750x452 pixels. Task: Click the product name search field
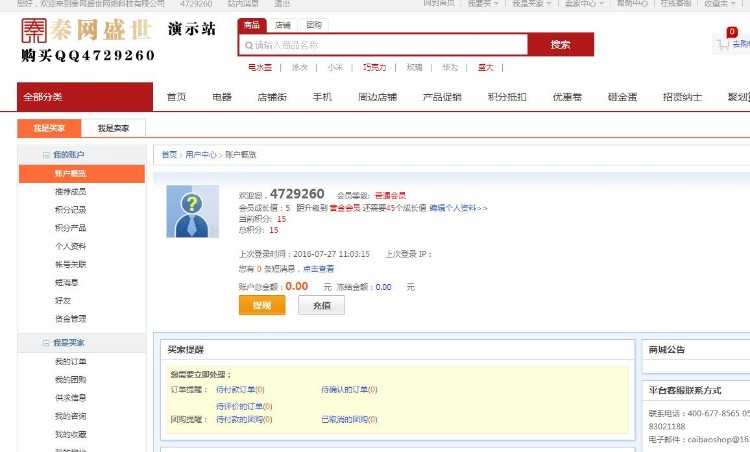coord(383,45)
